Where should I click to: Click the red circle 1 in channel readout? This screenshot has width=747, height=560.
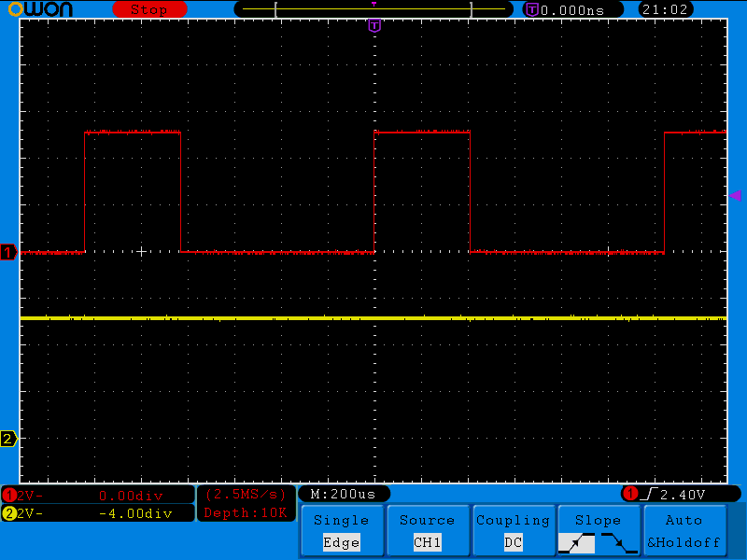click(9, 496)
